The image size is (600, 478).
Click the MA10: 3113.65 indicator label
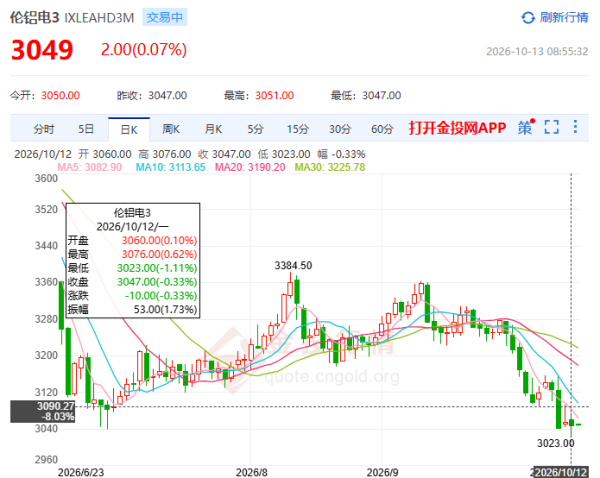pos(171,168)
